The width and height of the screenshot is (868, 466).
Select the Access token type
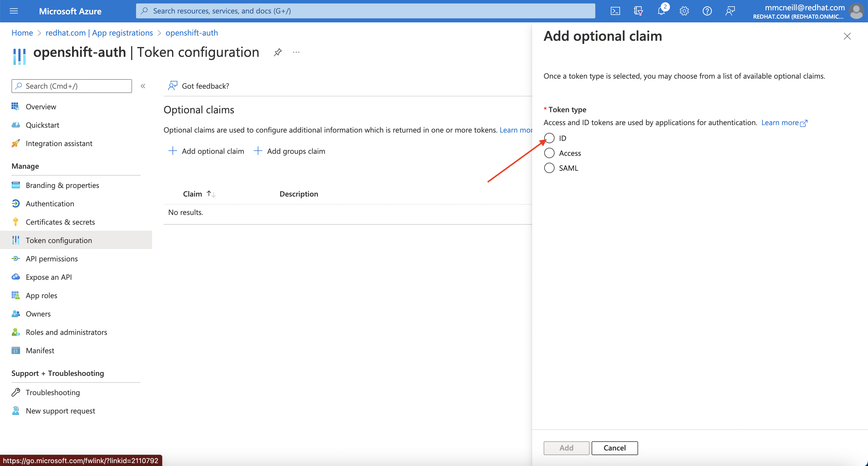pyautogui.click(x=549, y=153)
